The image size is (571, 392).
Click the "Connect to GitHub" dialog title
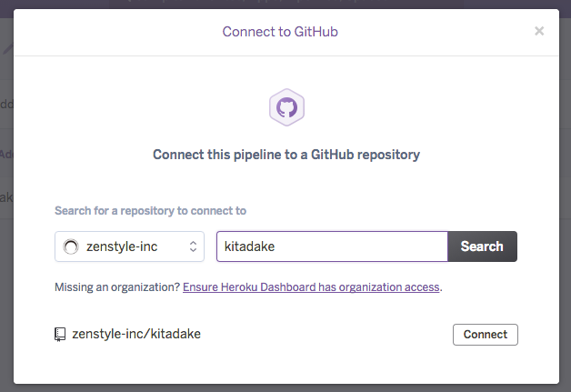pos(280,32)
